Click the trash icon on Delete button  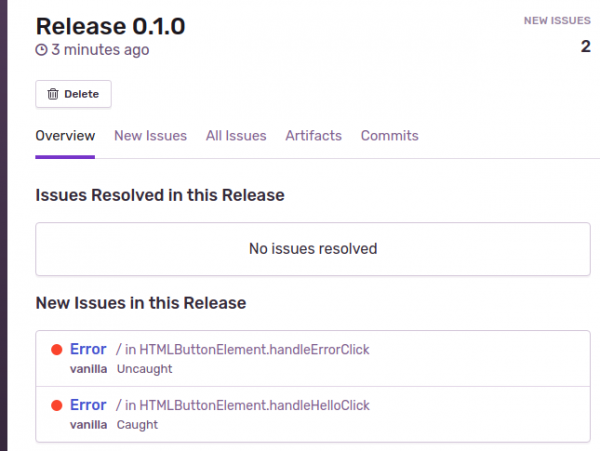point(53,94)
